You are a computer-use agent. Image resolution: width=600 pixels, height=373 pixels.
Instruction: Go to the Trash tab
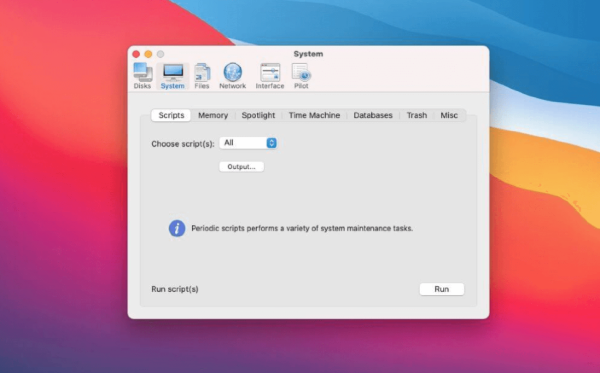pyautogui.click(x=417, y=115)
